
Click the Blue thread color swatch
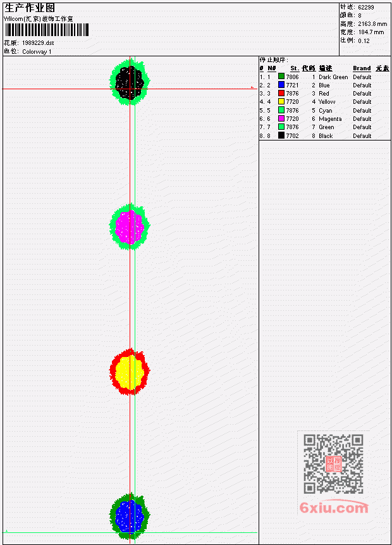tap(281, 85)
